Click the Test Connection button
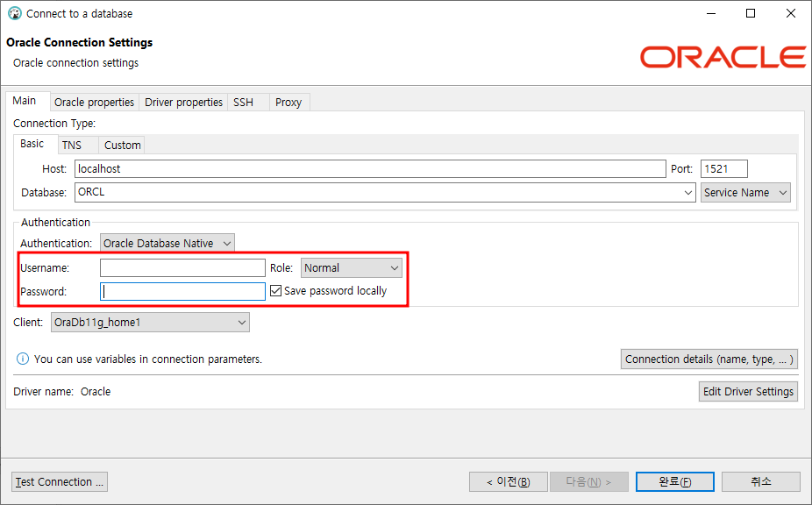This screenshot has height=505, width=812. (60, 481)
